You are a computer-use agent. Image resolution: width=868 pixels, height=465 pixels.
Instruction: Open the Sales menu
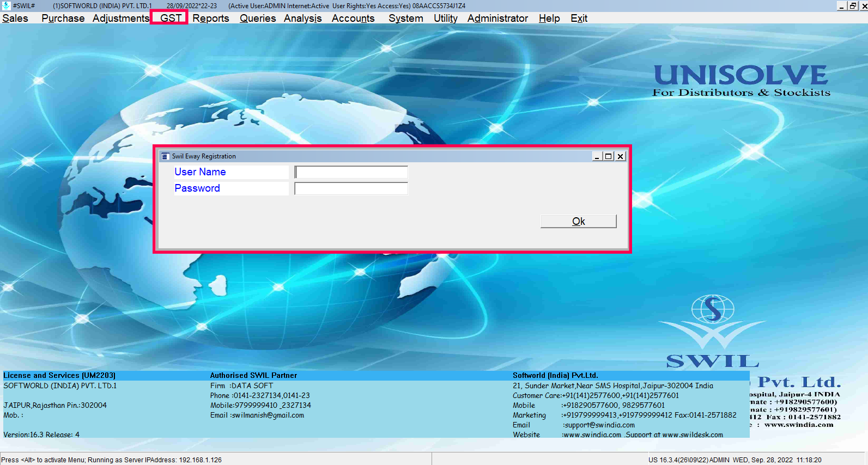15,19
